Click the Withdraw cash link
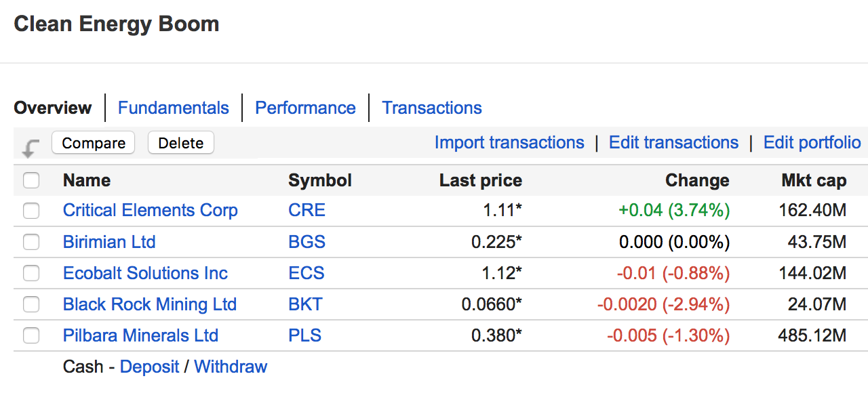Viewport: 868px width, 393px height. 231,367
